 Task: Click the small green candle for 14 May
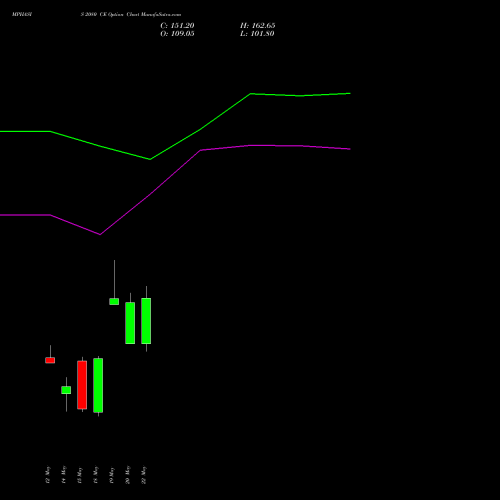pyautogui.click(x=66, y=390)
